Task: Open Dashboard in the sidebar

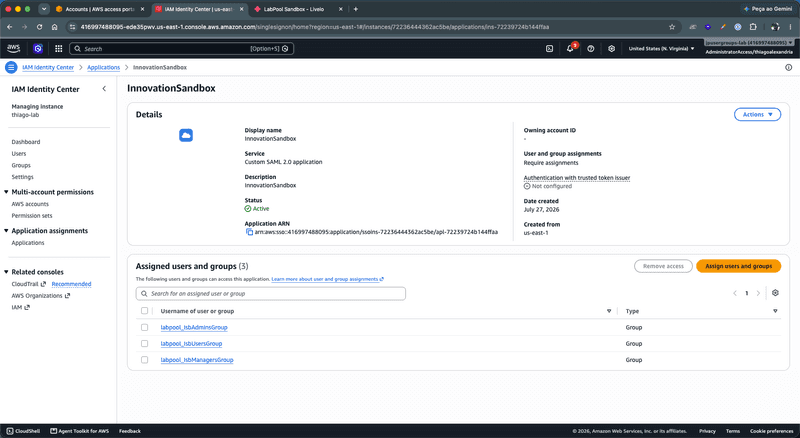Action: (x=26, y=142)
